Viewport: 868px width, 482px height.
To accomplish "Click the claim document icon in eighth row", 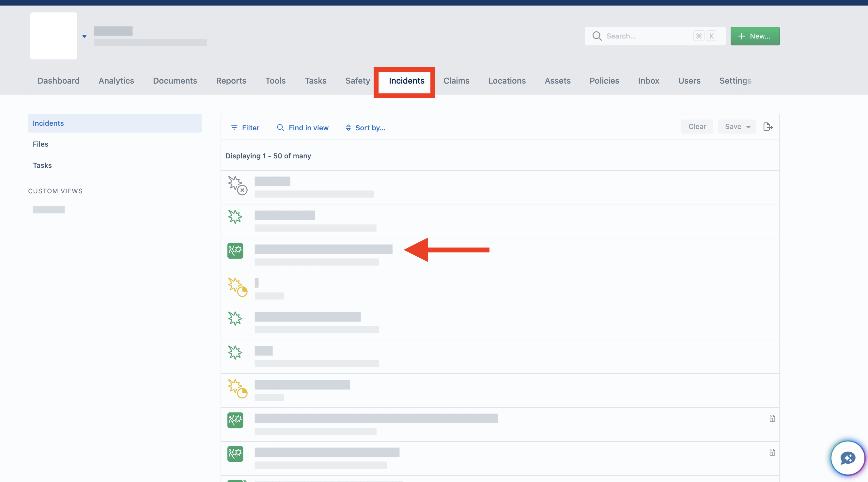I will click(x=772, y=418).
